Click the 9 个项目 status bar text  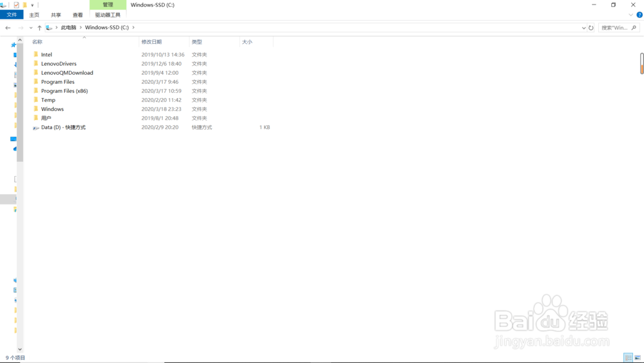15,358
